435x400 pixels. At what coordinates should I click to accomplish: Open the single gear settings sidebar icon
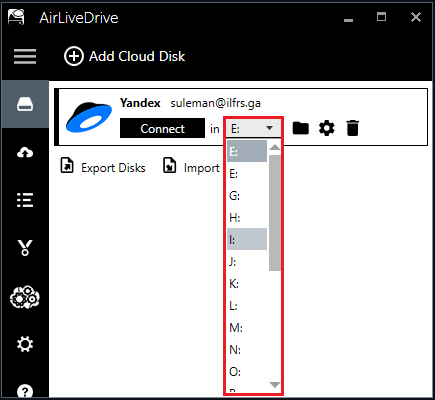(25, 344)
